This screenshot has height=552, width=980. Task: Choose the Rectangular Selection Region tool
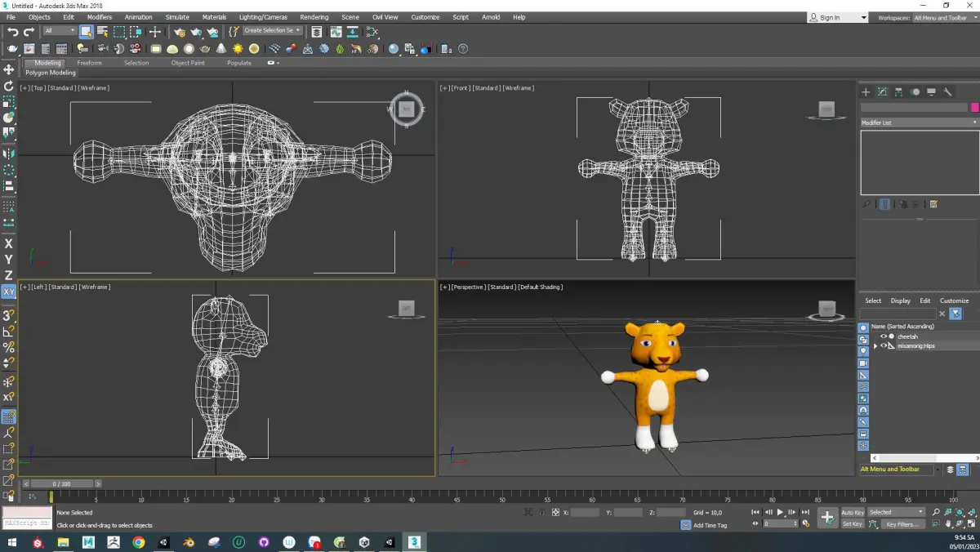119,32
